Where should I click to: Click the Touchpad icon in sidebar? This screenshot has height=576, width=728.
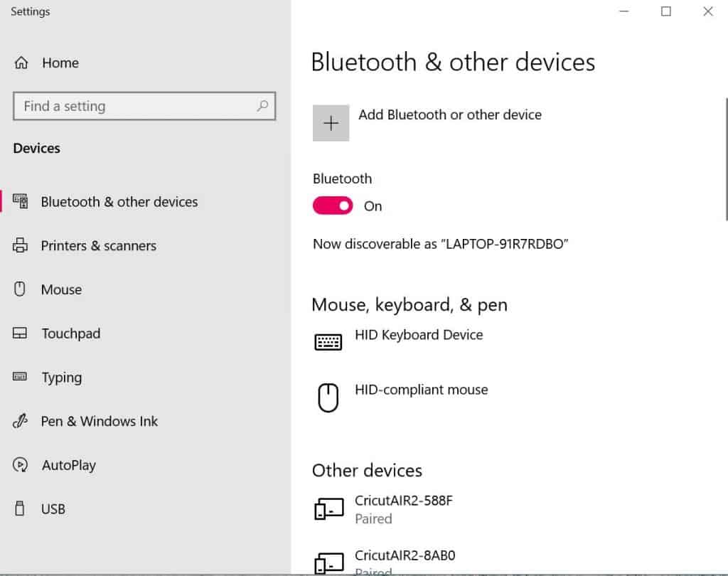pos(20,334)
